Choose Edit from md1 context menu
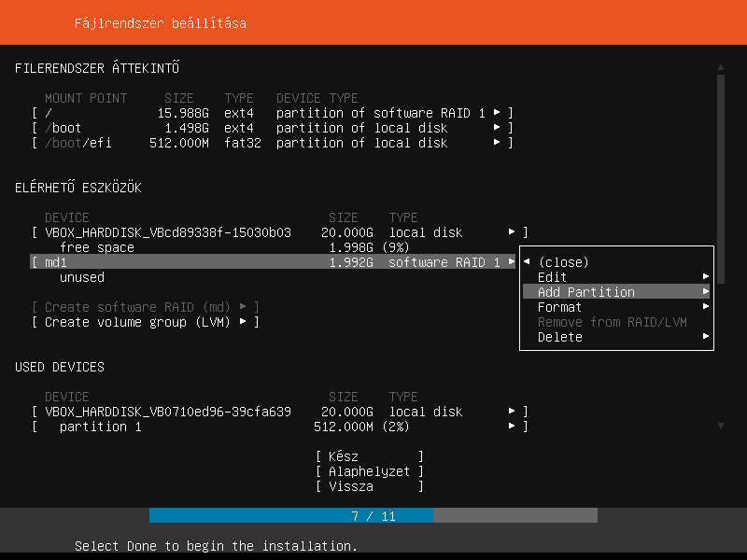This screenshot has width=747, height=560. click(x=553, y=277)
